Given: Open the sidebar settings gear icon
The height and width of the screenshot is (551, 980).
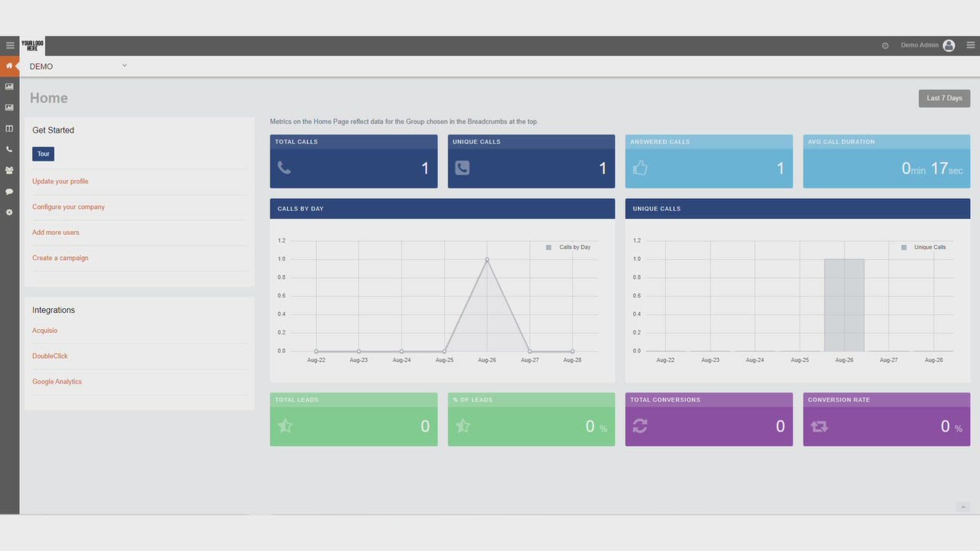Looking at the screenshot, I should (9, 212).
